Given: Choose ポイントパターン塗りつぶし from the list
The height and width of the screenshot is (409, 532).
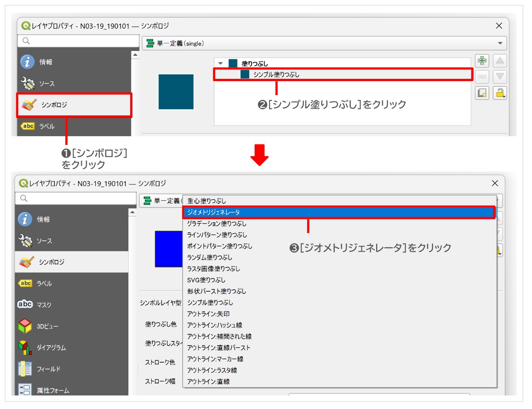Looking at the screenshot, I should pyautogui.click(x=340, y=246).
